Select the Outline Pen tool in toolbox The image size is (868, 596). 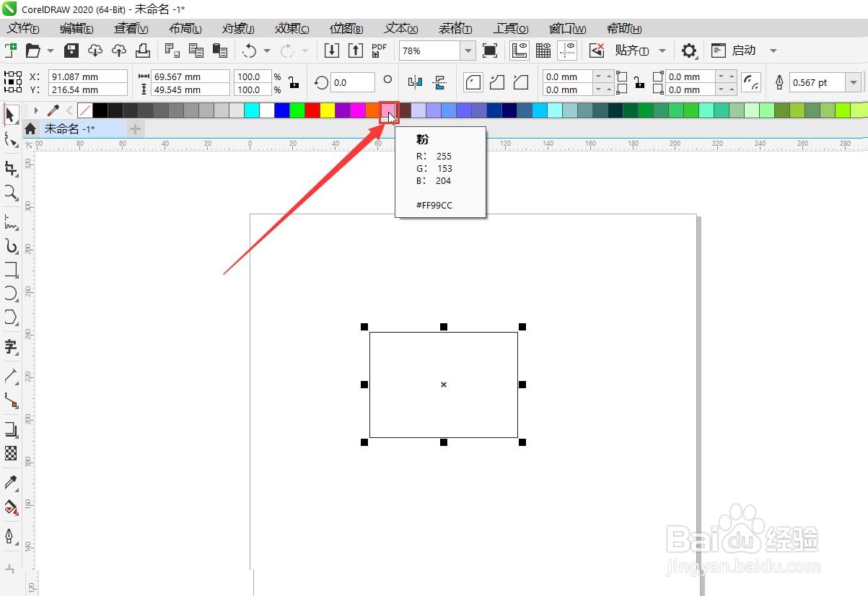[x=10, y=536]
